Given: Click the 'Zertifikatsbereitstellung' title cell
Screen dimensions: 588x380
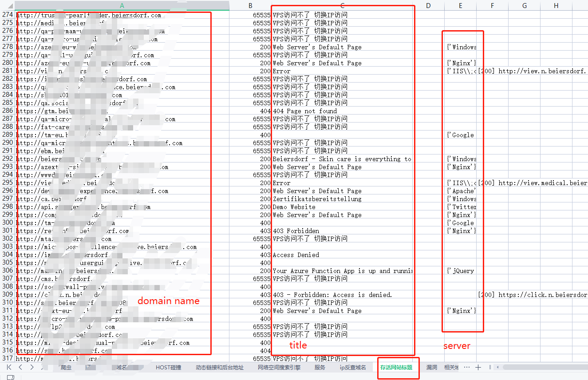Looking at the screenshot, I should pos(317,199).
